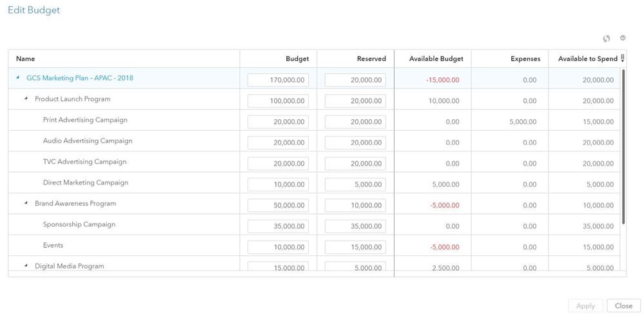Edit Reserved field for Events row
This screenshot has width=644, height=319.
pyautogui.click(x=355, y=247)
